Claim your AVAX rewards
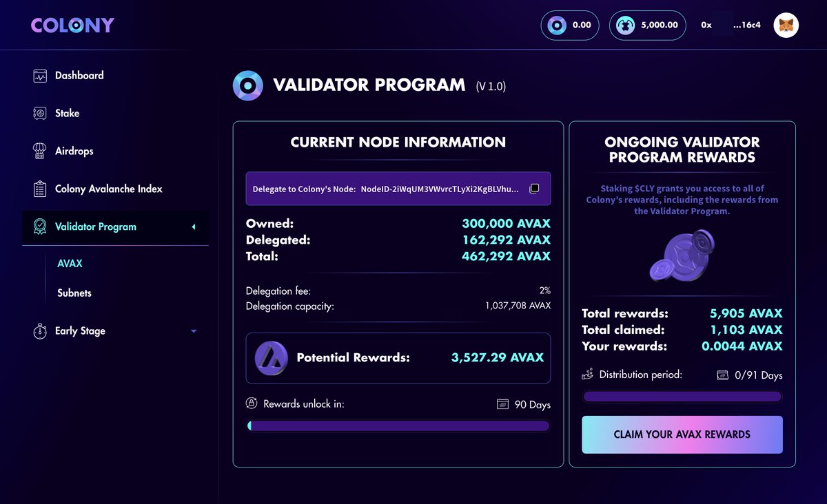827x504 pixels. tap(682, 434)
